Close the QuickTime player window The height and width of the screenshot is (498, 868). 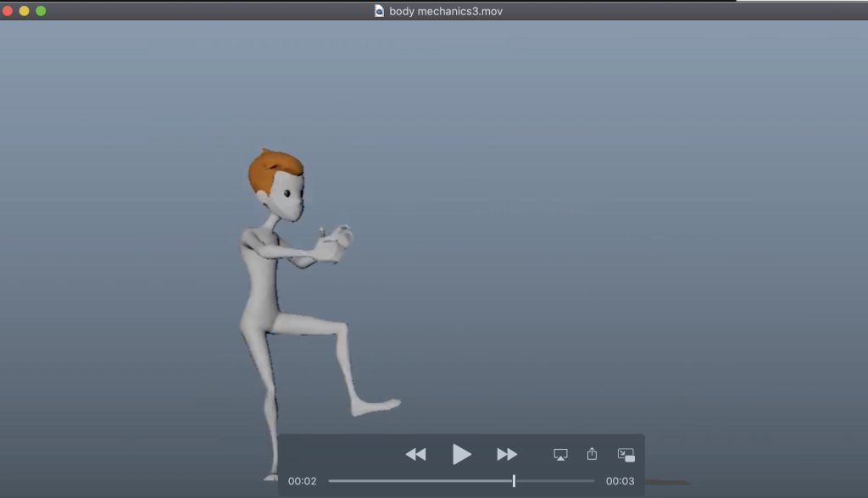click(x=8, y=10)
